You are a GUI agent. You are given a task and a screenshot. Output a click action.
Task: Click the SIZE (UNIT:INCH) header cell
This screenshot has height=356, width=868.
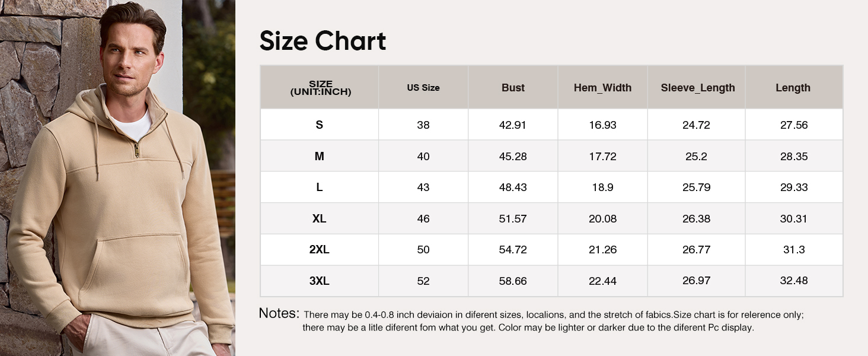[x=320, y=88]
